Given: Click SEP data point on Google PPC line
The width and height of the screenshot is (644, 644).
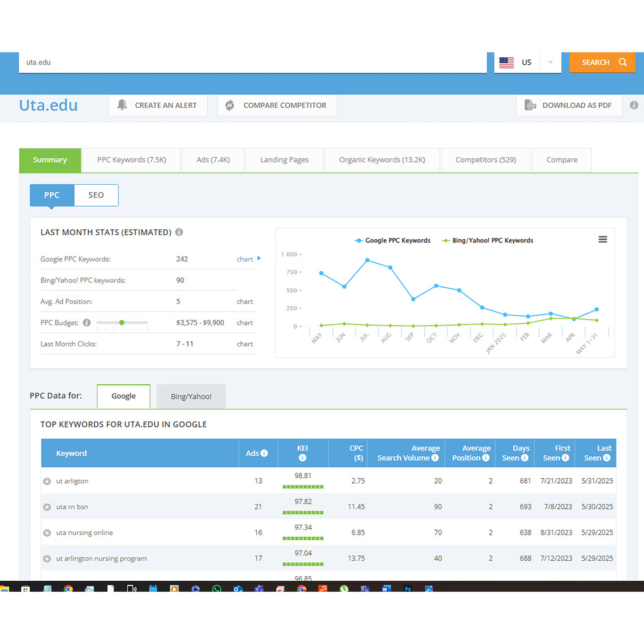Looking at the screenshot, I should (x=413, y=299).
